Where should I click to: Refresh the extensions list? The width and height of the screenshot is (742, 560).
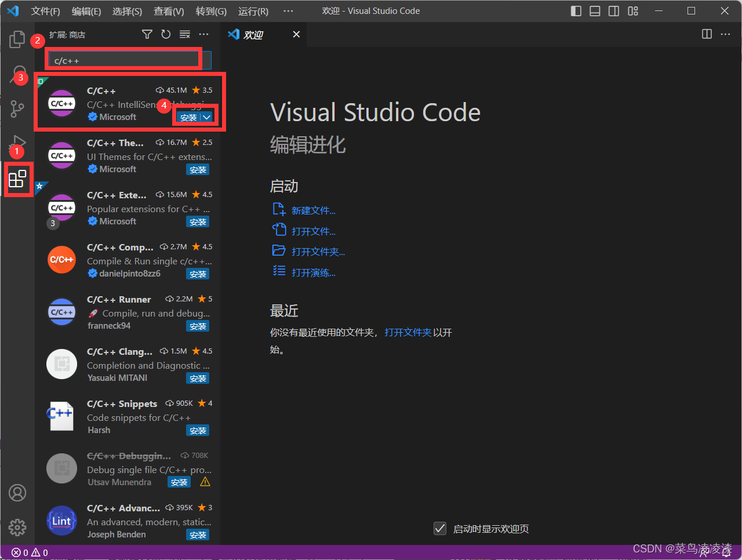click(166, 35)
